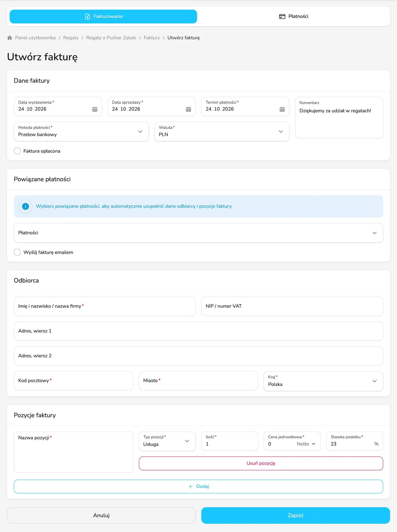Open the Płatności multi-select dropdown
The width and height of the screenshot is (397, 532).
pos(198,233)
